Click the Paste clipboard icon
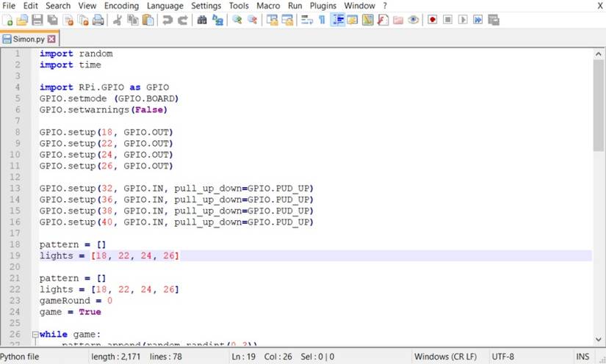 tap(148, 20)
